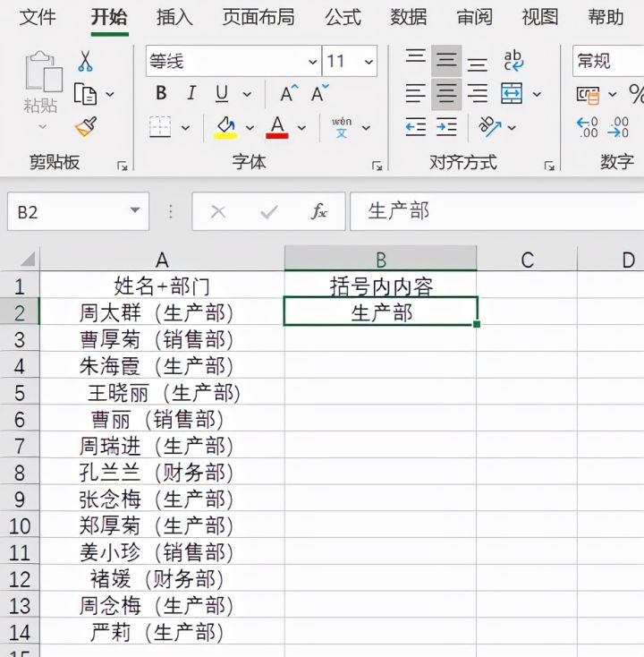
Task: Switch to 公式 tab
Action: (x=343, y=17)
